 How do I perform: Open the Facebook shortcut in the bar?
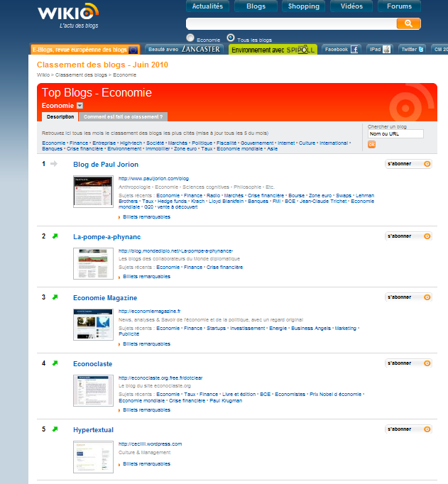point(342,50)
